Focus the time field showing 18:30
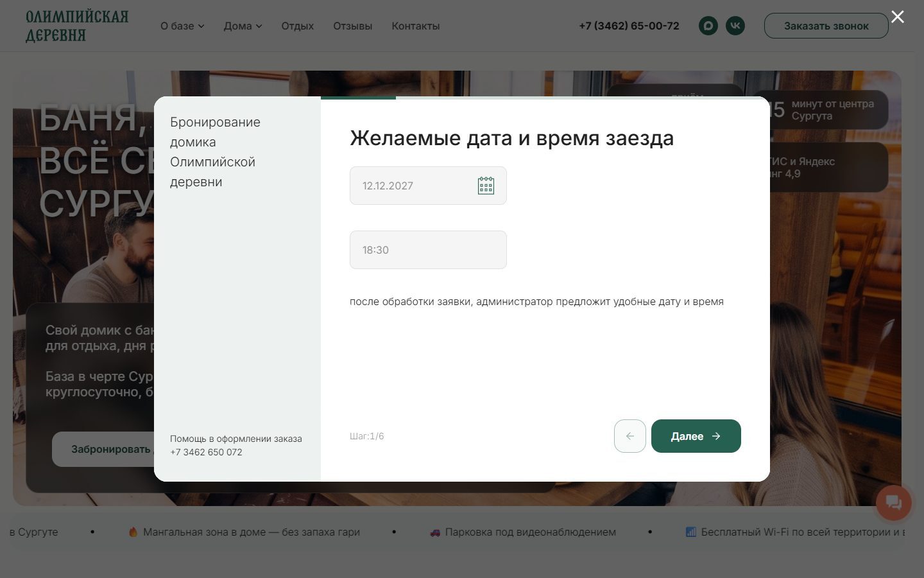Viewport: 924px width, 578px height. point(428,250)
